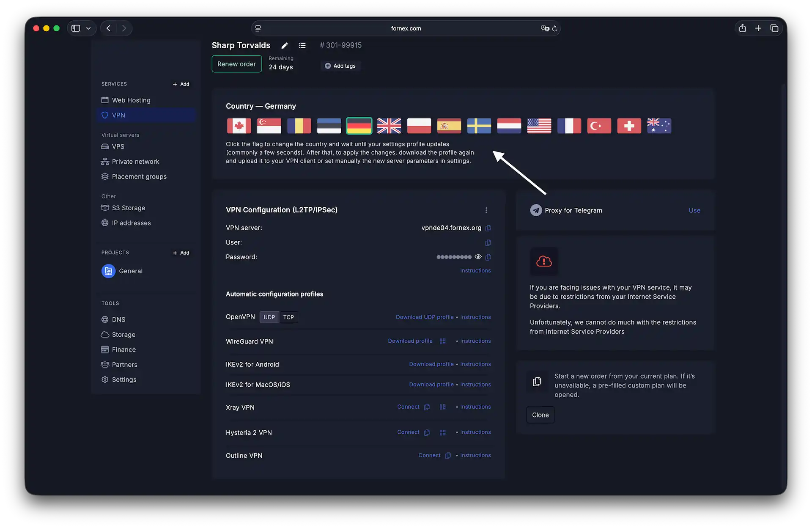The width and height of the screenshot is (812, 528).
Task: Download the WireGuard VPN profile
Action: click(x=410, y=341)
